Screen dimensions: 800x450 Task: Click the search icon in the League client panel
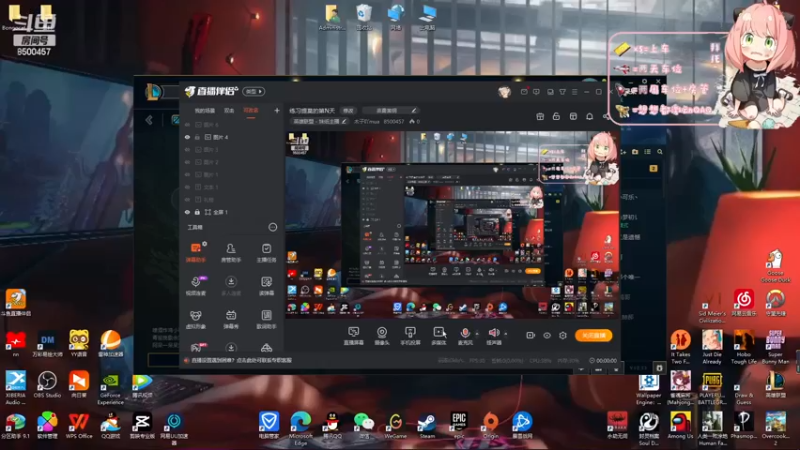click(660, 152)
